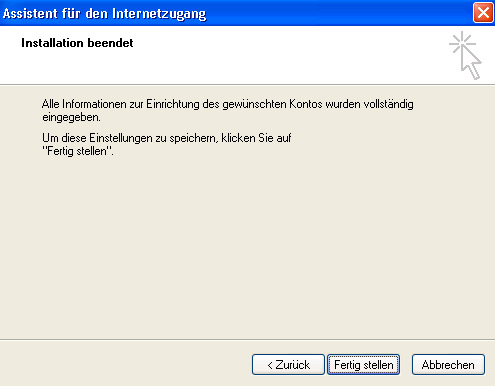Screen dimensions: 495x386
Task: Go back with the Zurück button
Action: (288, 364)
